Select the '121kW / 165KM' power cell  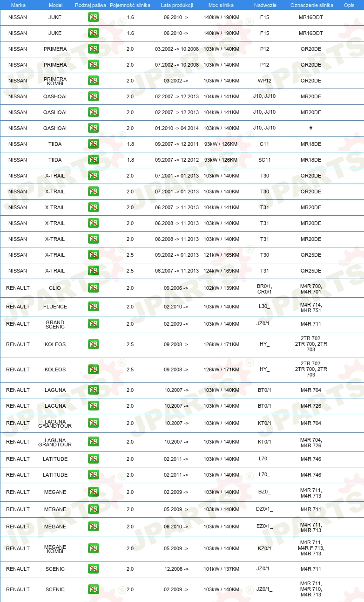point(222,255)
